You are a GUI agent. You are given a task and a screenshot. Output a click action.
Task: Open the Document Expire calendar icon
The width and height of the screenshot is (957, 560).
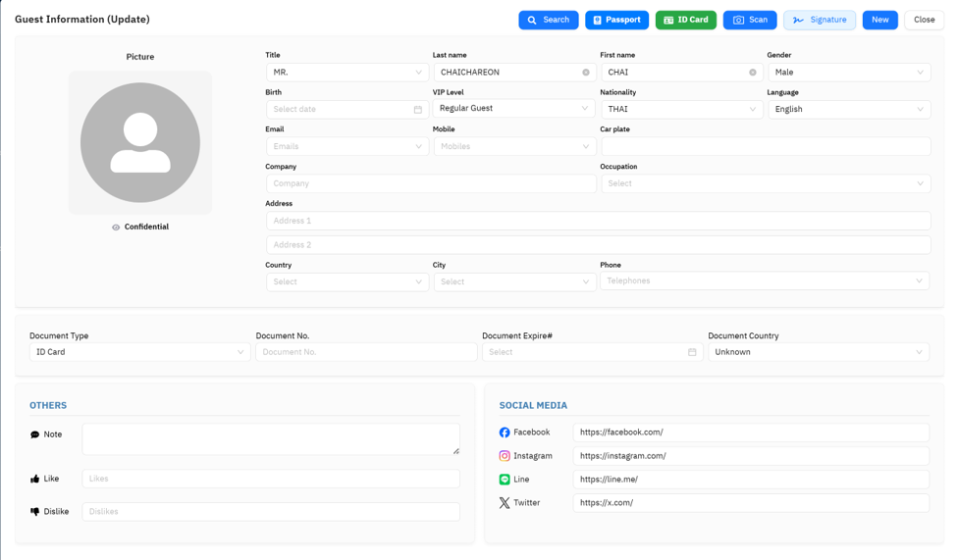click(692, 352)
